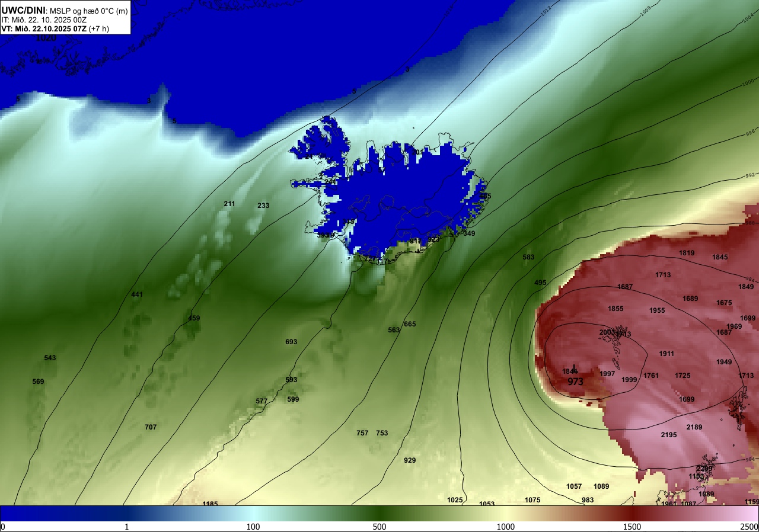Select the "693" height value

tap(291, 342)
